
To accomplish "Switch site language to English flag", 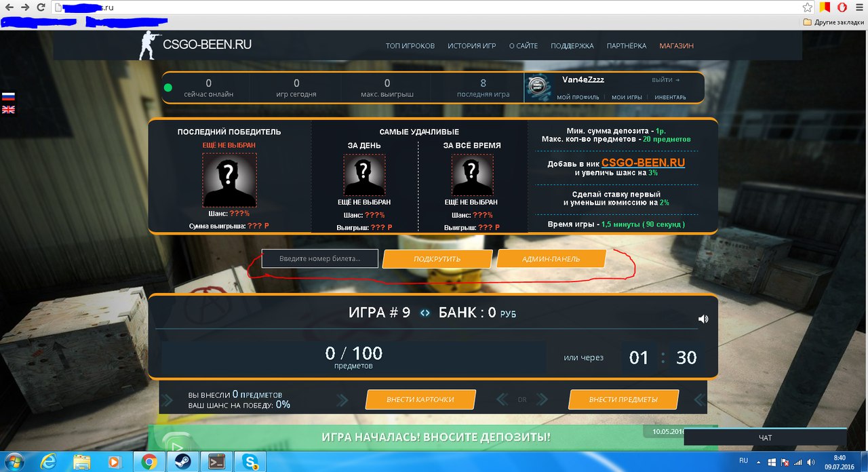I will click(8, 109).
